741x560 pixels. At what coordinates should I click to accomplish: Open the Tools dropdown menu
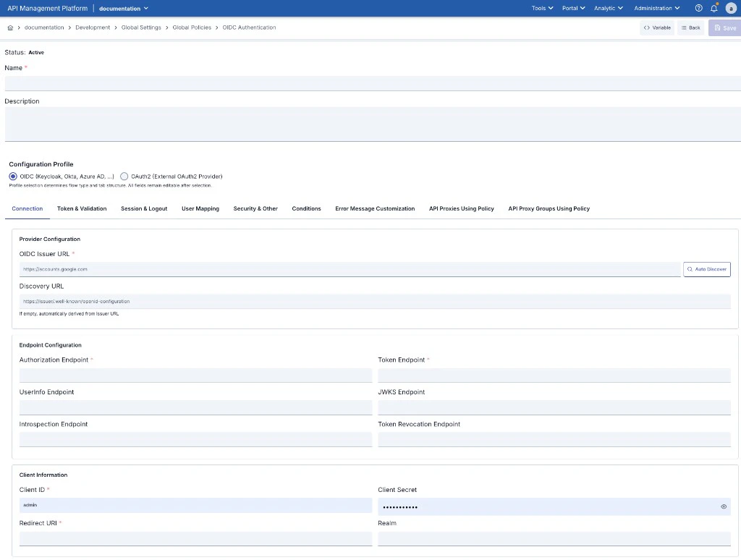coord(541,8)
